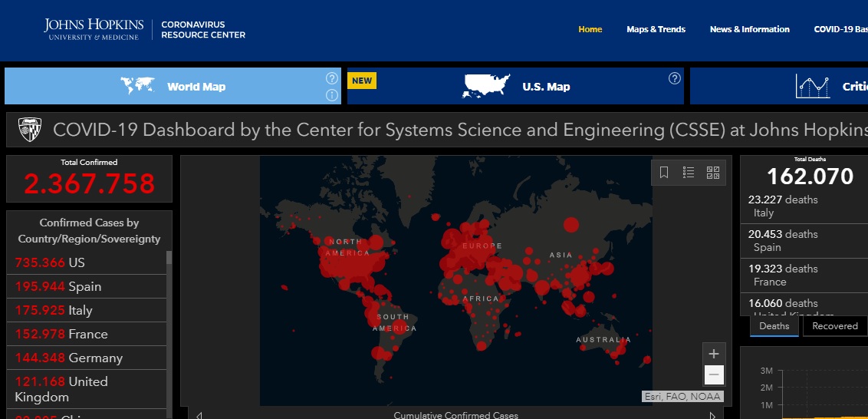Open the basemap gallery grid icon
This screenshot has height=419, width=868.
[713, 173]
